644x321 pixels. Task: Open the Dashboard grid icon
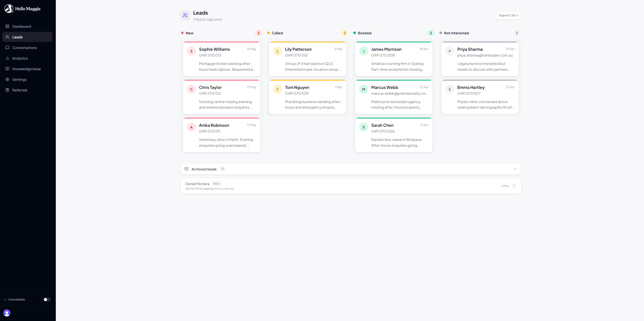click(7, 26)
